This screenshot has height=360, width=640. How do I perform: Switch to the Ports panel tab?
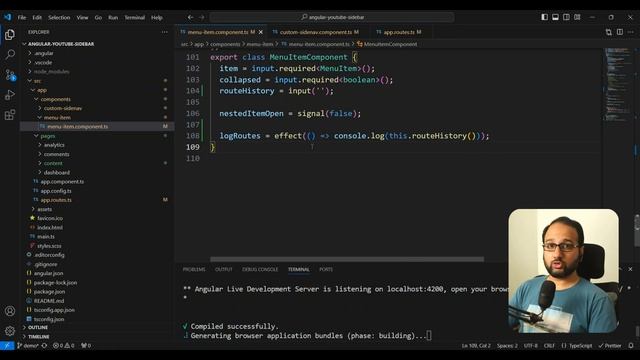[326, 269]
